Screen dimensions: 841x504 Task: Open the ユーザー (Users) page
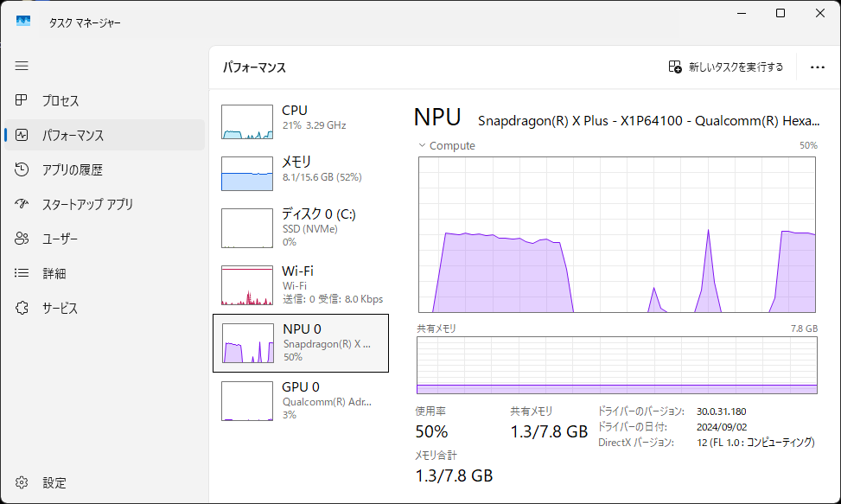(x=60, y=239)
